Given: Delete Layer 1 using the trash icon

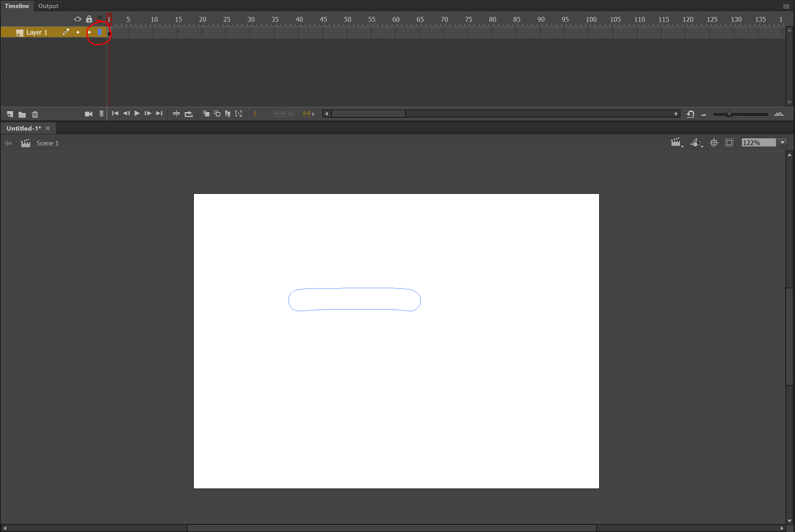Looking at the screenshot, I should coord(35,114).
